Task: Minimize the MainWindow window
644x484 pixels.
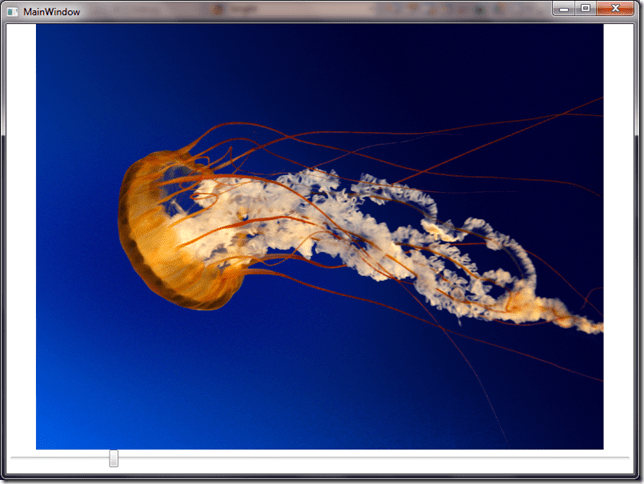Action: tap(565, 9)
